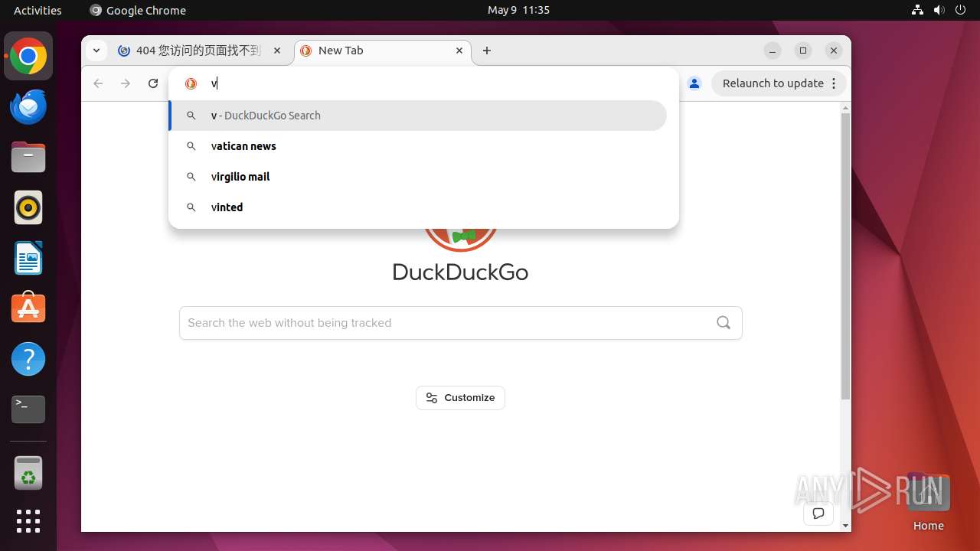Show all applications grid
This screenshot has width=980, height=551.
pos(28,521)
